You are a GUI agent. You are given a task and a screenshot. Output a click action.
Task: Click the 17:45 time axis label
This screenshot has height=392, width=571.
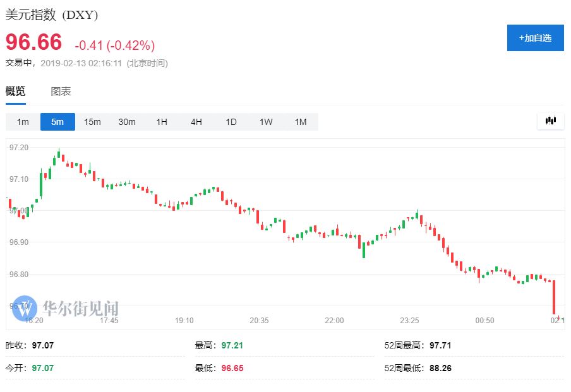(109, 321)
